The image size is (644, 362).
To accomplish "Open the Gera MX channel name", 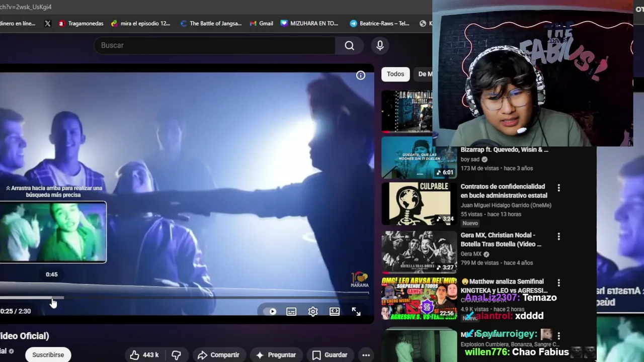I will (x=471, y=254).
